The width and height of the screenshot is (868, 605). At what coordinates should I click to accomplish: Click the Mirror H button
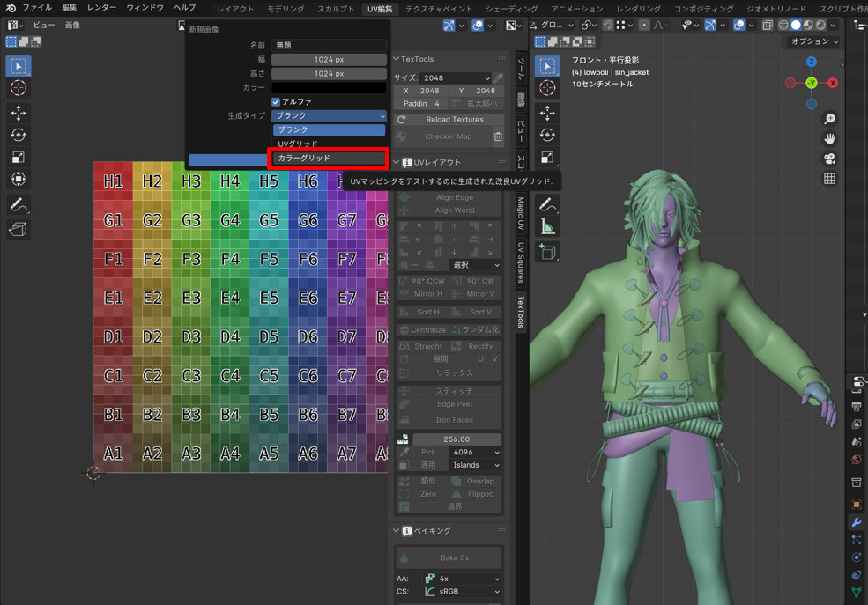tap(423, 294)
